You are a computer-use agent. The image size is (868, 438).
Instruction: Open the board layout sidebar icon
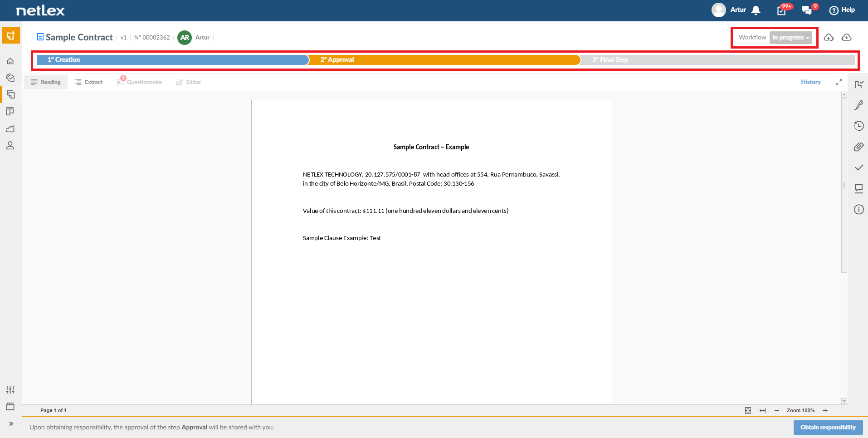[x=10, y=112]
